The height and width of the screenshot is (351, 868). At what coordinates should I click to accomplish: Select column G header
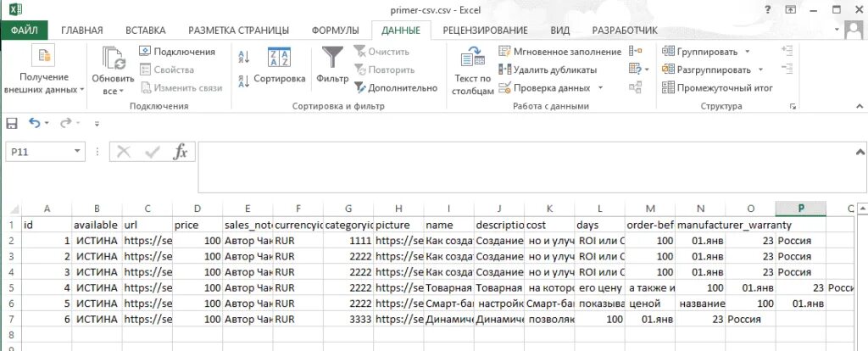(x=348, y=209)
